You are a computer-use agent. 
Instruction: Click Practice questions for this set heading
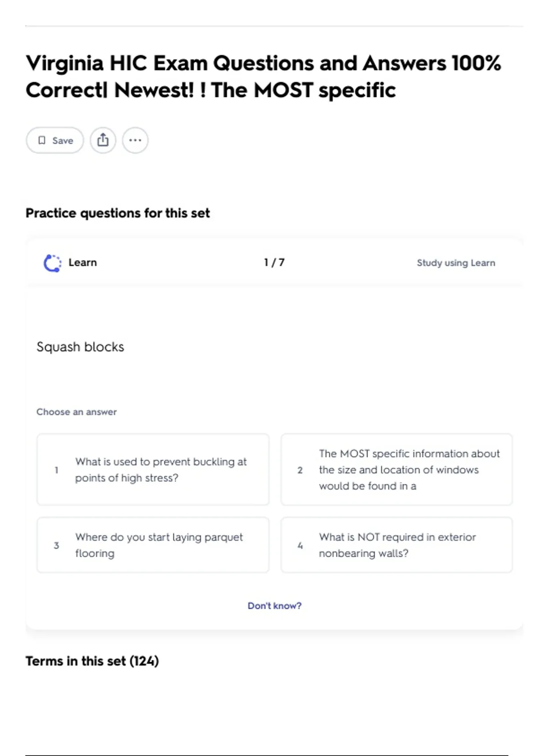(117, 213)
